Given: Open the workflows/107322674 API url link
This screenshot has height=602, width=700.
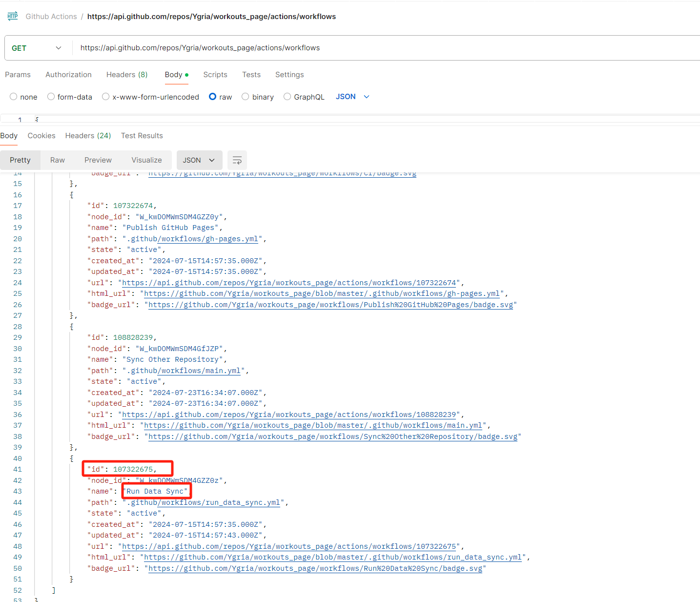Looking at the screenshot, I should pos(289,283).
